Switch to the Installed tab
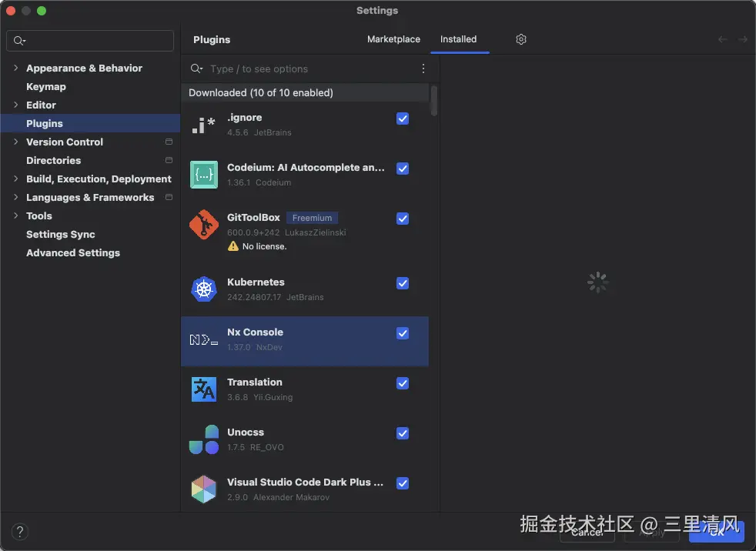This screenshot has width=756, height=551. [458, 39]
